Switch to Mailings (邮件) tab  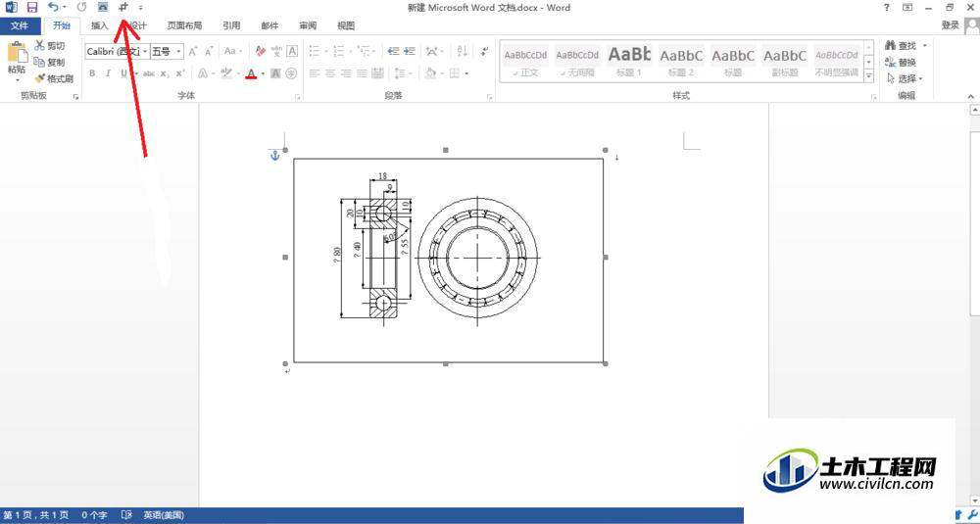[x=270, y=25]
